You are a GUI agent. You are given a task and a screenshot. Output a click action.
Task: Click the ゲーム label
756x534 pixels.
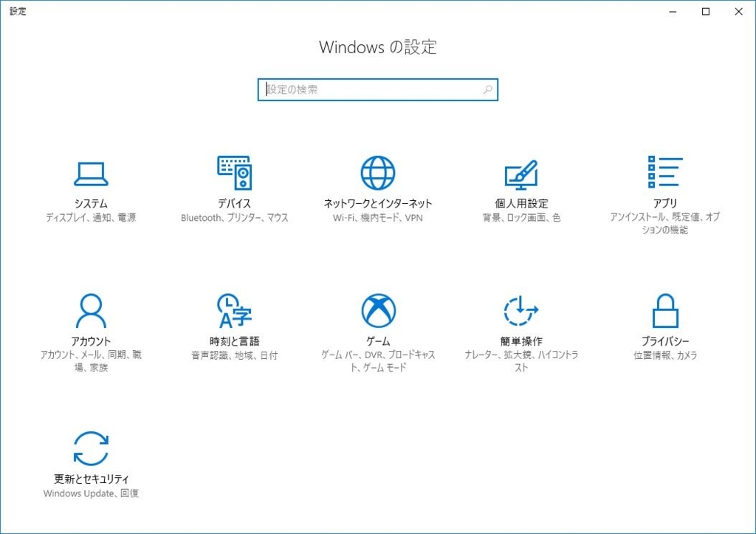tap(379, 341)
